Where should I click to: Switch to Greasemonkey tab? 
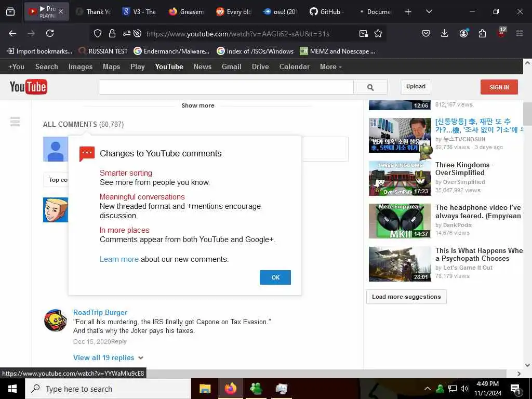(x=187, y=12)
